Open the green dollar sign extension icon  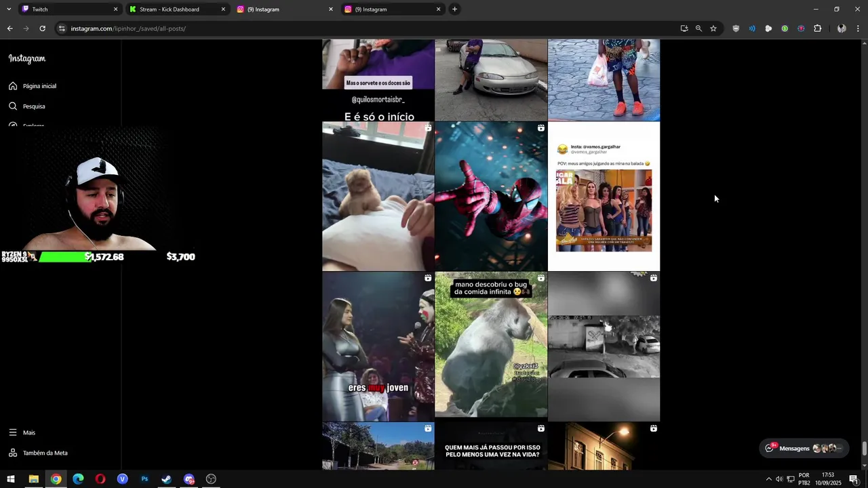click(x=785, y=28)
